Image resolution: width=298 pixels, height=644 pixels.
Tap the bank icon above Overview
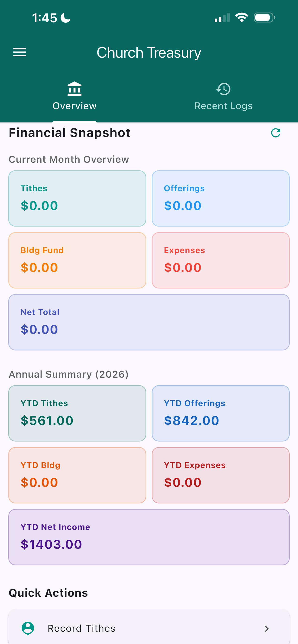pyautogui.click(x=74, y=89)
